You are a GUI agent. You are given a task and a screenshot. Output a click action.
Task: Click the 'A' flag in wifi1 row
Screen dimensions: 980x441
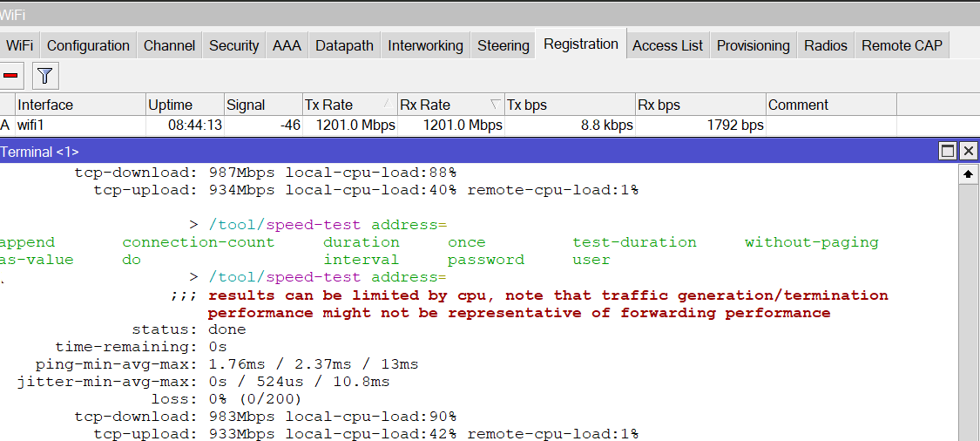[5, 126]
